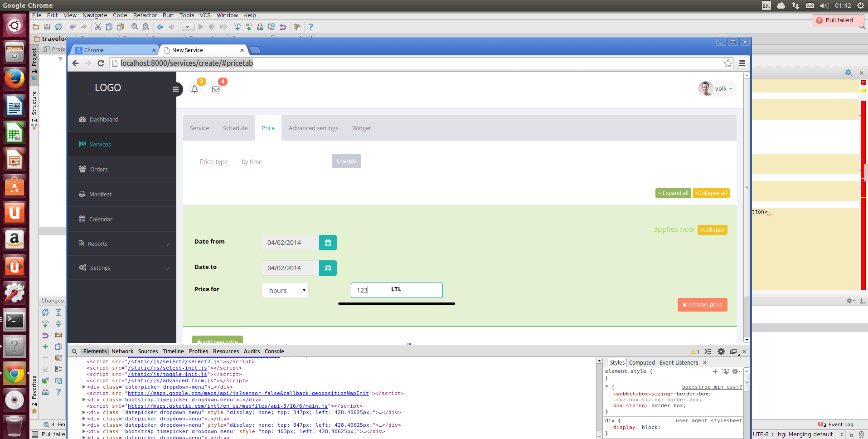
Task: Show more Styles pane tabs chevron
Action: point(705,362)
